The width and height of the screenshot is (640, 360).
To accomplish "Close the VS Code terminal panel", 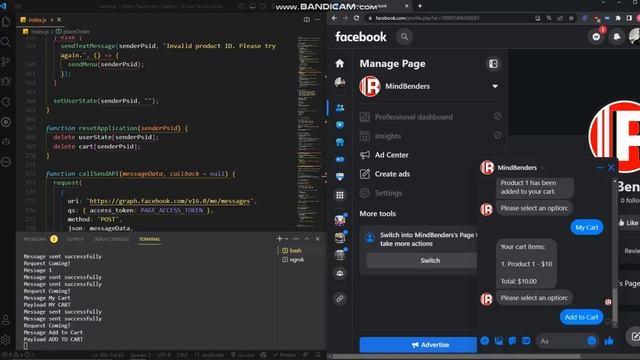I will (x=318, y=239).
